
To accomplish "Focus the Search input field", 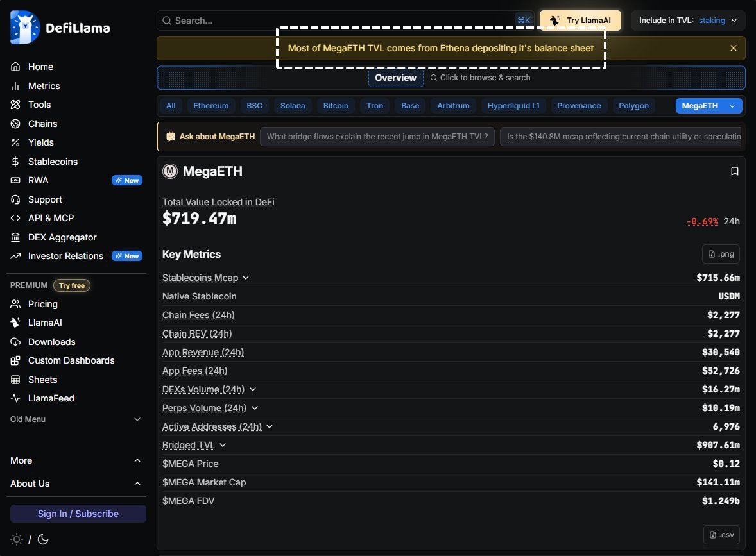I will coord(345,21).
